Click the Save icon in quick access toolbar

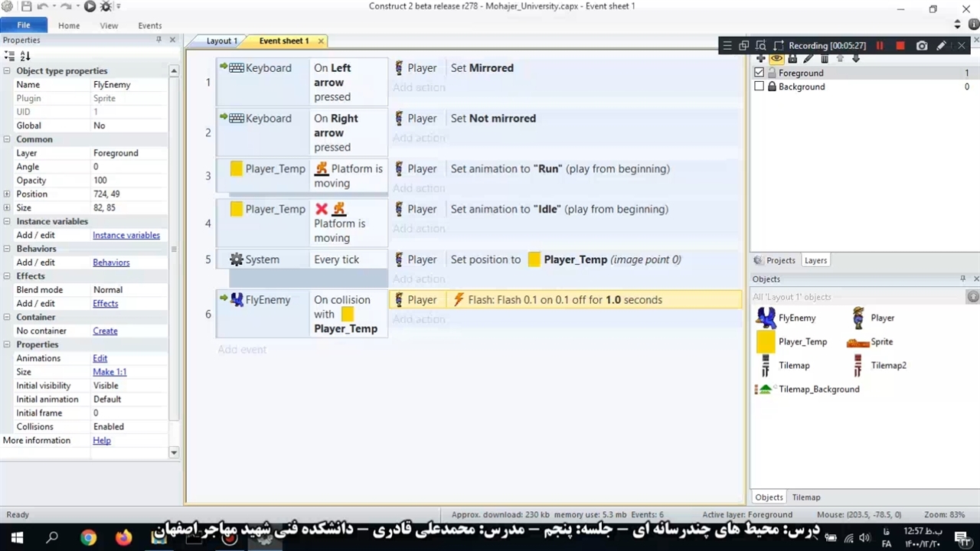[x=26, y=7]
